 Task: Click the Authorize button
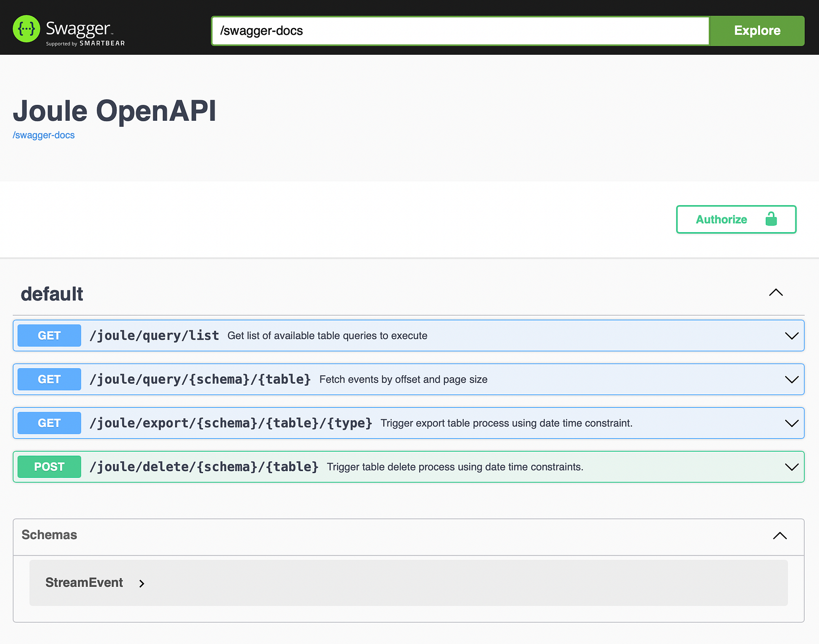click(736, 219)
